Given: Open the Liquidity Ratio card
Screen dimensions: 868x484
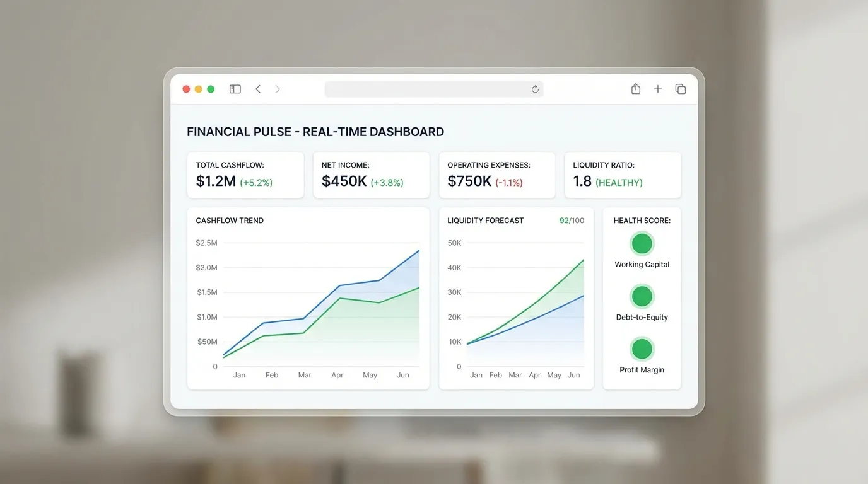Looking at the screenshot, I should (623, 175).
